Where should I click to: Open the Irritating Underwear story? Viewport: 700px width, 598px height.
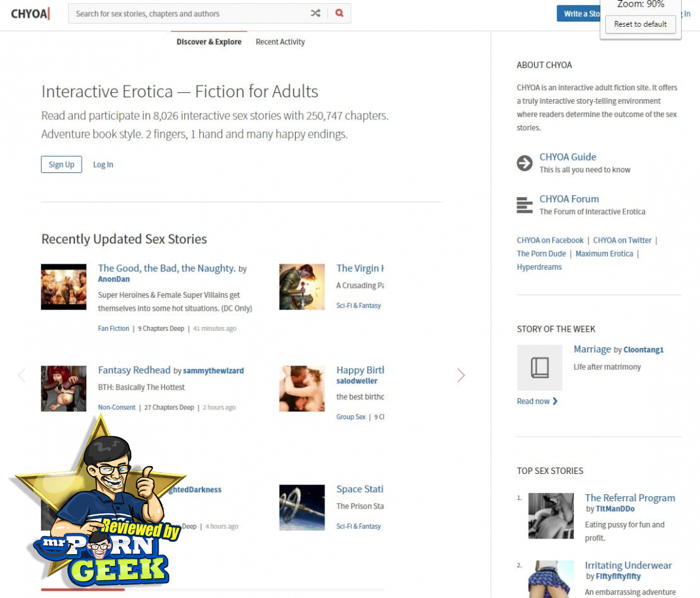pos(628,565)
